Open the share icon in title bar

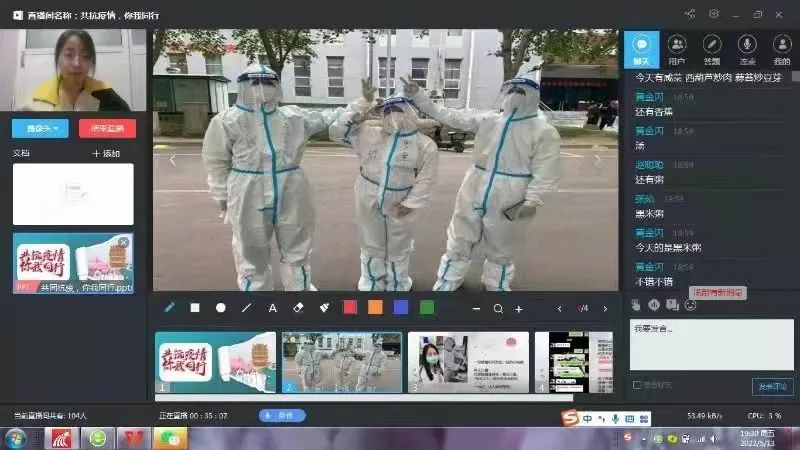(690, 14)
